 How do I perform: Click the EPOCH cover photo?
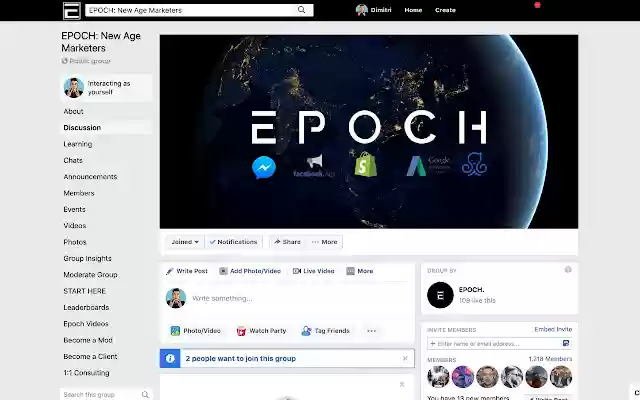(369, 131)
